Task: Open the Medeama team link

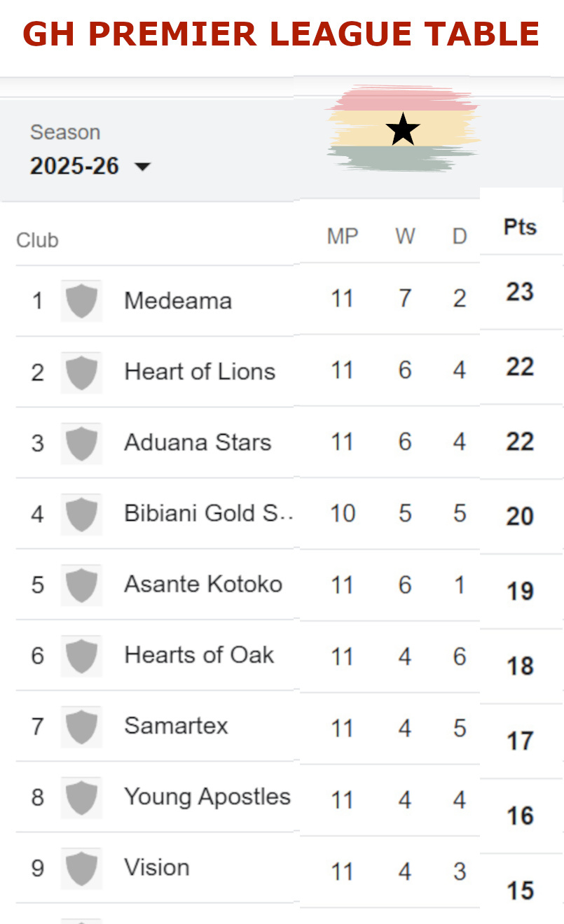Action: click(x=178, y=301)
